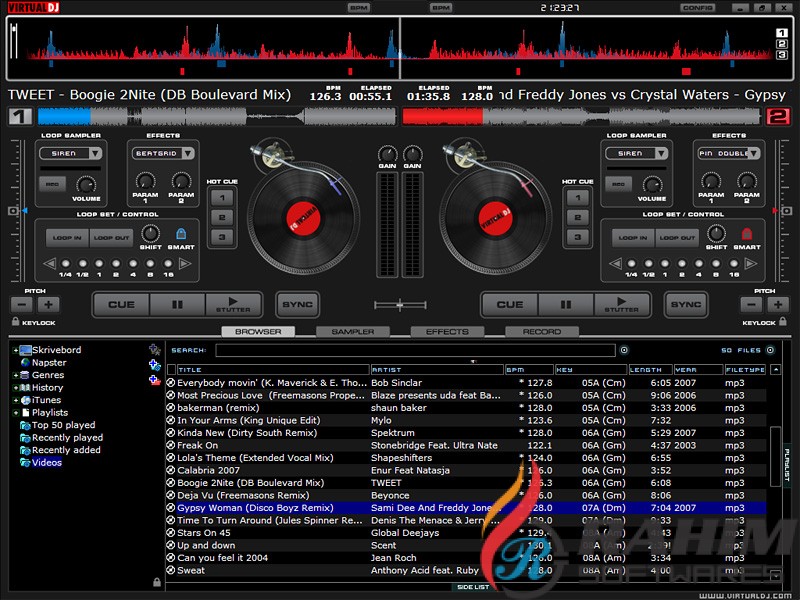The width and height of the screenshot is (800, 600).
Task: Toggle deck 1 smart loop lock
Action: (181, 234)
